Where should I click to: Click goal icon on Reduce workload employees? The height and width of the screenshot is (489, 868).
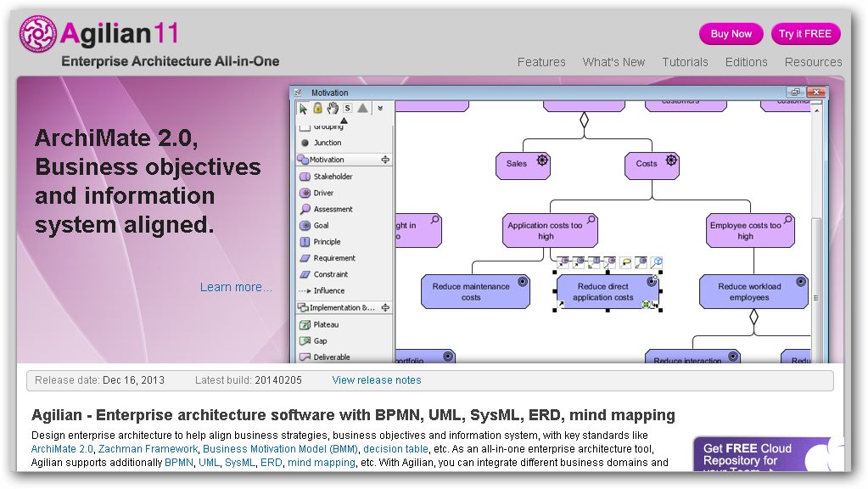click(x=800, y=282)
